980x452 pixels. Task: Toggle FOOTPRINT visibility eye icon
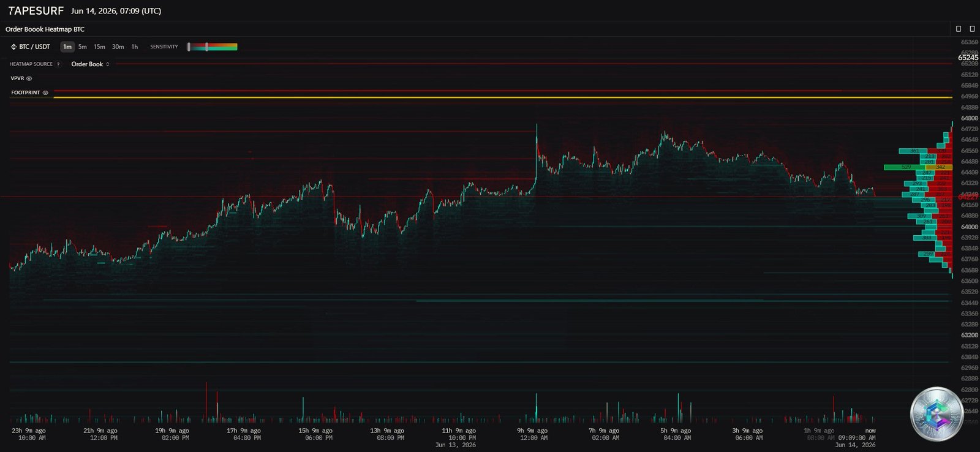(x=45, y=92)
